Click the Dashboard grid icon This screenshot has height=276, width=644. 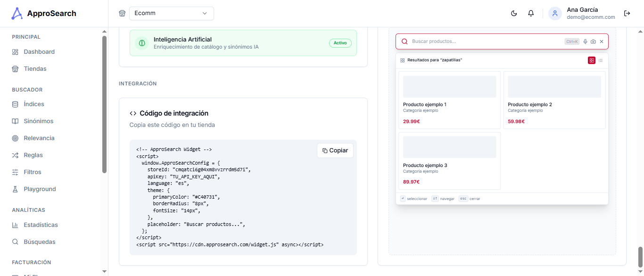click(15, 52)
